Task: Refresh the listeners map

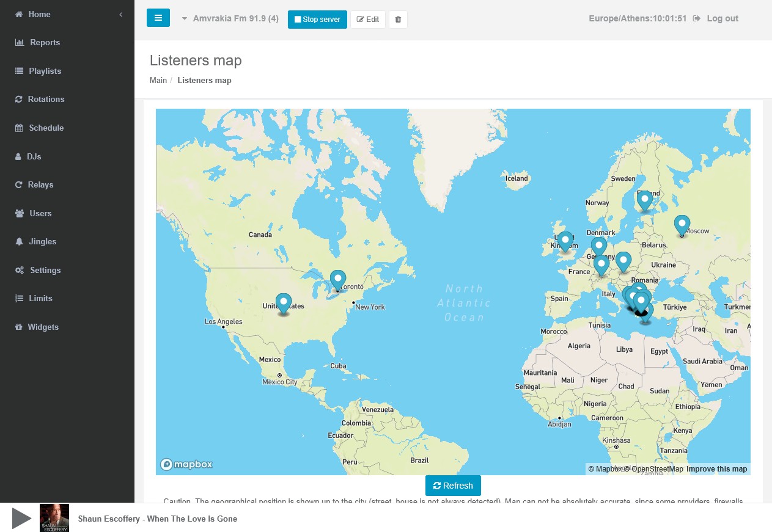Action: click(453, 486)
